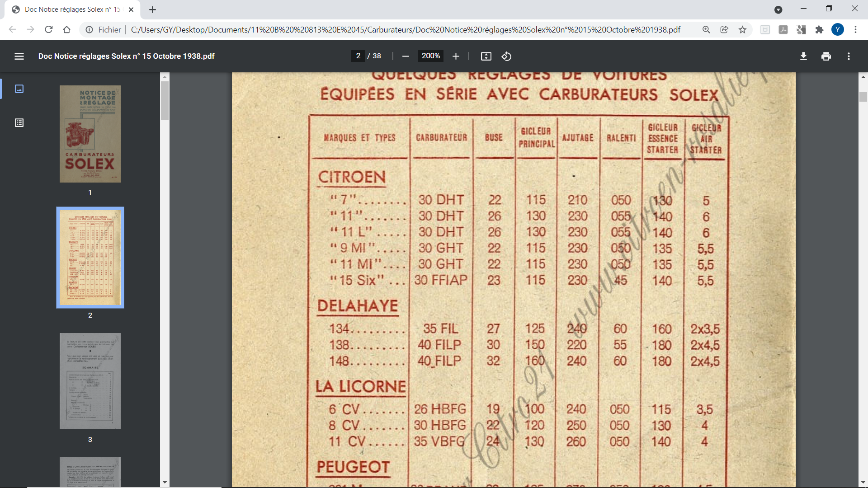Open the partially visible page 4 thumbnail
The image size is (868, 488).
pyautogui.click(x=90, y=472)
